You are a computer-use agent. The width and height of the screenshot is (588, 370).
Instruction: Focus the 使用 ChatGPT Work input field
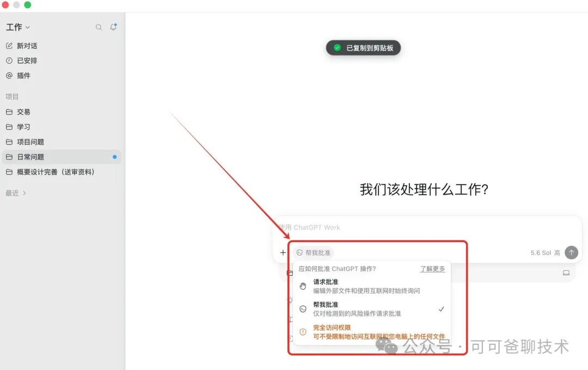pos(427,227)
